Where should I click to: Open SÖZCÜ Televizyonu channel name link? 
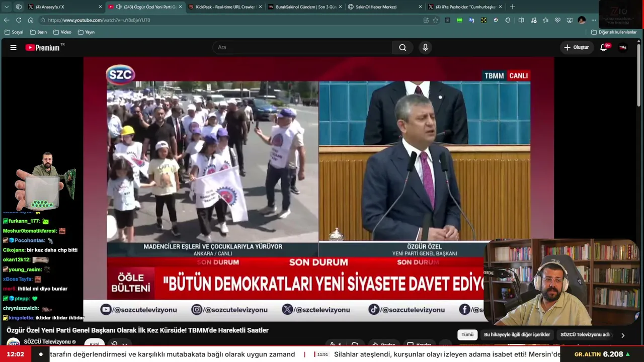click(x=47, y=342)
